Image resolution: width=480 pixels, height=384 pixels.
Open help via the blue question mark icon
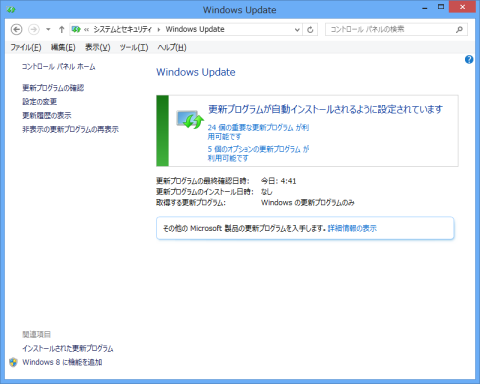(469, 60)
